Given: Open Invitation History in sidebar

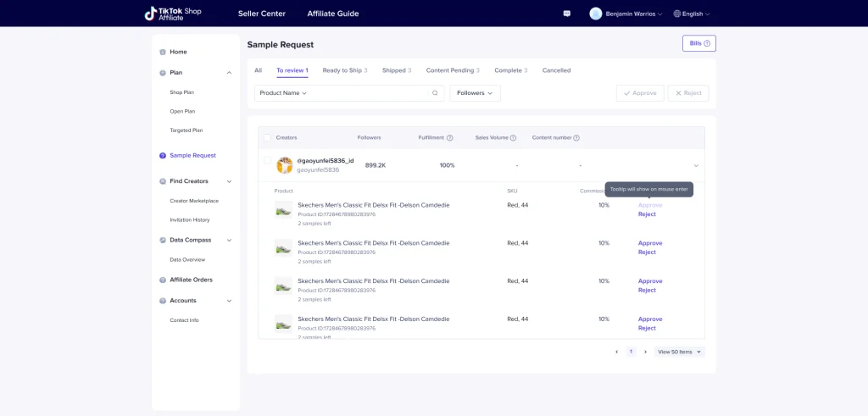Looking at the screenshot, I should tap(190, 219).
